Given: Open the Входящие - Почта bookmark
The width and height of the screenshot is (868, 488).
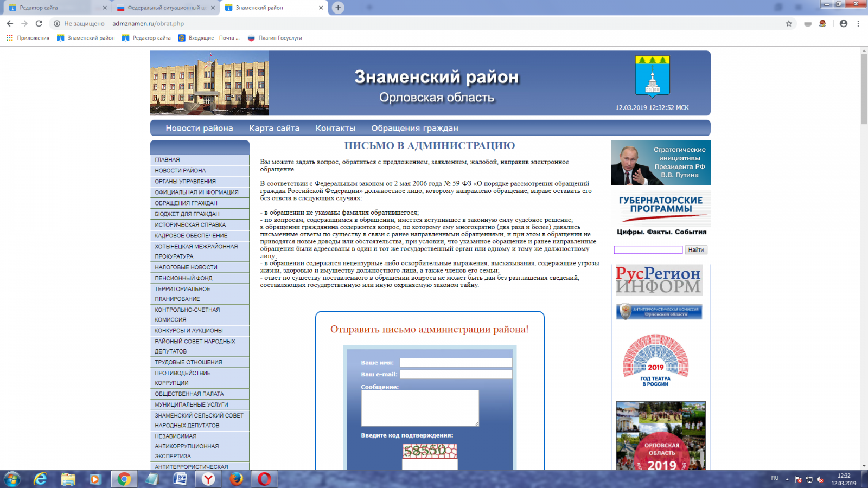Looking at the screenshot, I should click(209, 38).
